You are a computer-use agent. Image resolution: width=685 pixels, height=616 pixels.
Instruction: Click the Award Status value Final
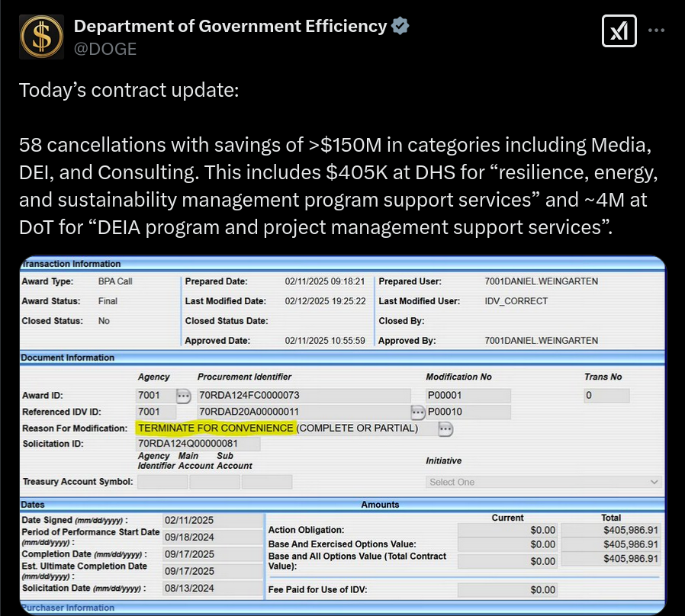[108, 301]
